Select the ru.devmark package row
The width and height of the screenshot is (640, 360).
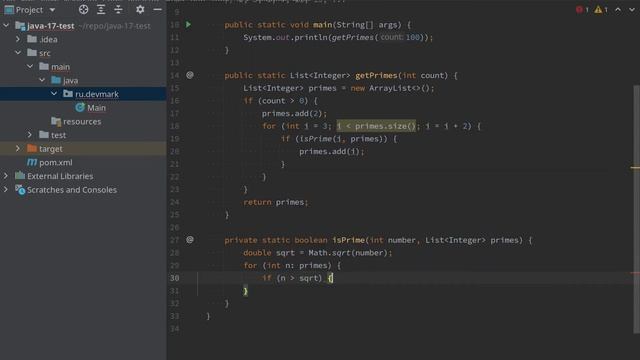pyautogui.click(x=83, y=94)
